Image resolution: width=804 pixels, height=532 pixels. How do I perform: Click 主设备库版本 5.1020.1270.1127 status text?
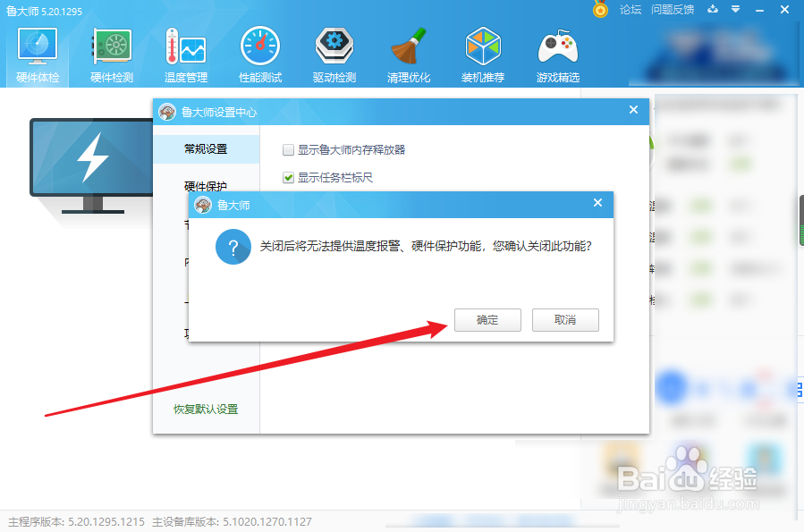click(232, 522)
